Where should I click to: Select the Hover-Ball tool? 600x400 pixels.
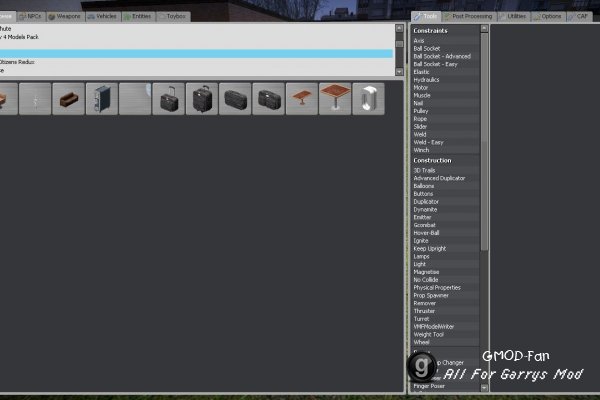point(445,233)
